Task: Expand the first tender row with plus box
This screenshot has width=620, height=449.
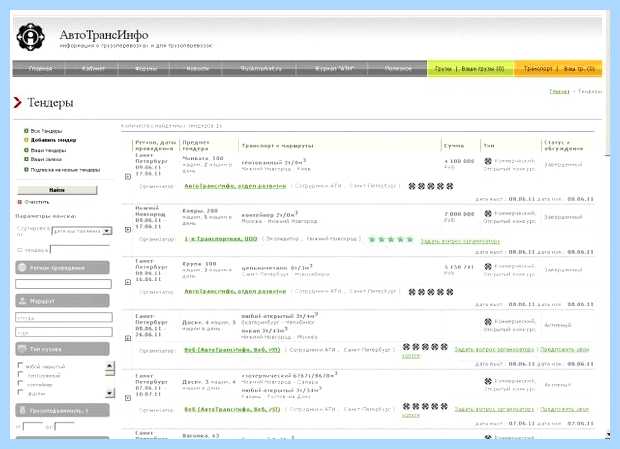Action: 128,177
